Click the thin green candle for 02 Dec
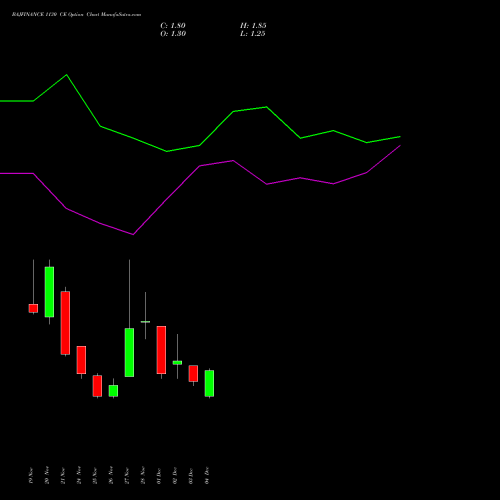500x500 pixels. (177, 363)
